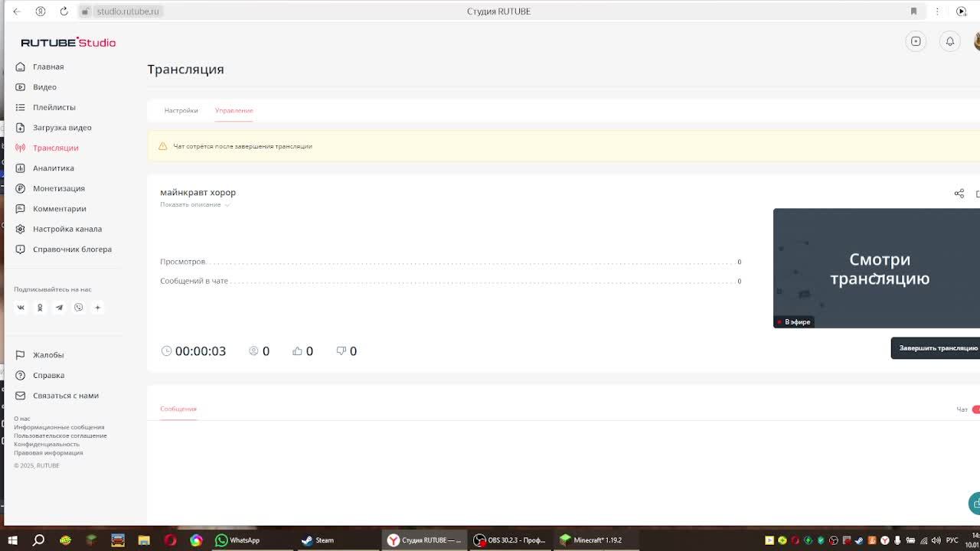
Task: Open Загрузка видео page
Action: 62,128
